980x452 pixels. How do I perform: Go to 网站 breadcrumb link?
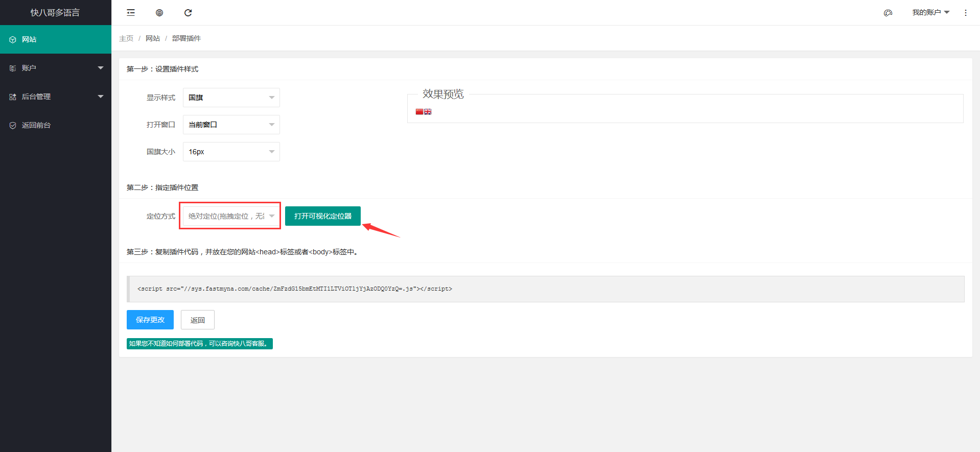tap(153, 38)
